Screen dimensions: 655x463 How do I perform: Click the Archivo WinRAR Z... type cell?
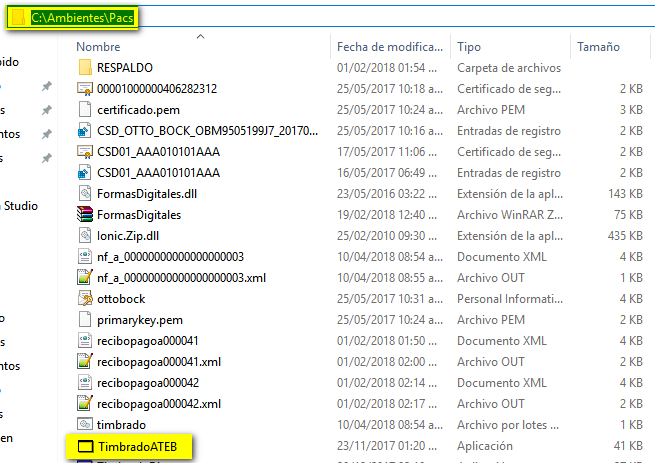pyautogui.click(x=510, y=215)
